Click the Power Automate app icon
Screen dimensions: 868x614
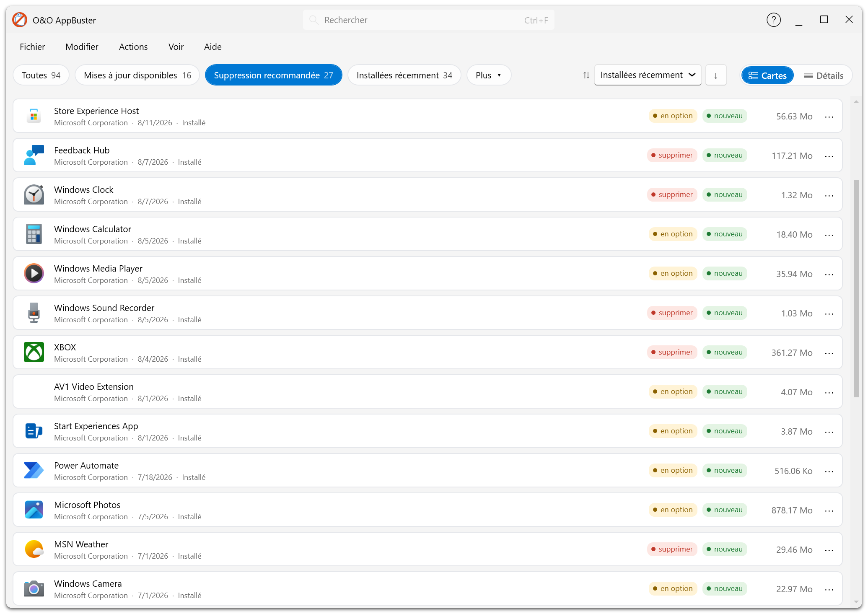point(34,470)
